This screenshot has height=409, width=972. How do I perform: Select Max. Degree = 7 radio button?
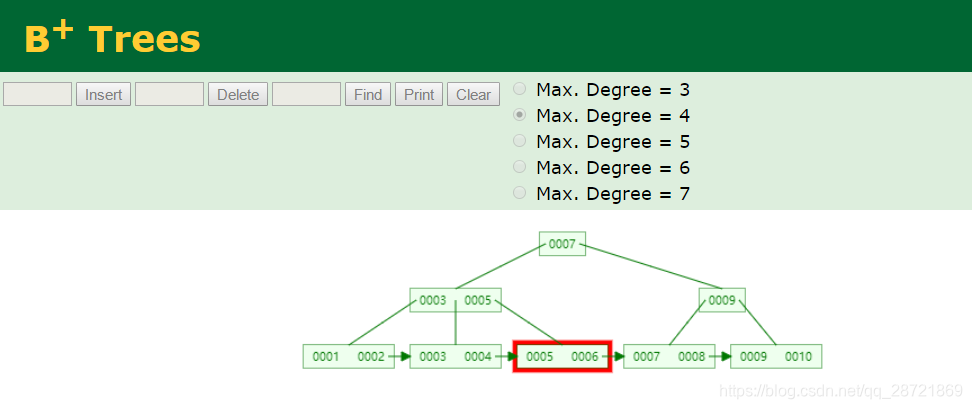tap(520, 193)
